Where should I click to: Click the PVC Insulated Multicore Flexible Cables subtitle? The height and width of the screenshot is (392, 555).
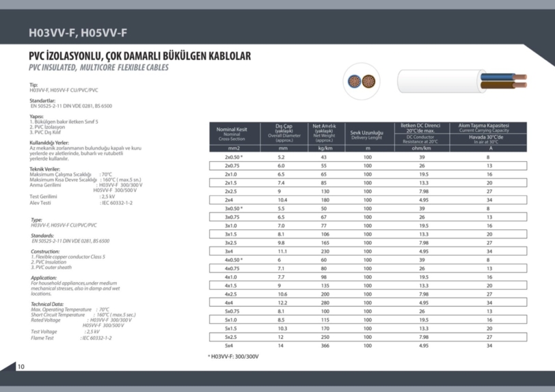(98, 68)
